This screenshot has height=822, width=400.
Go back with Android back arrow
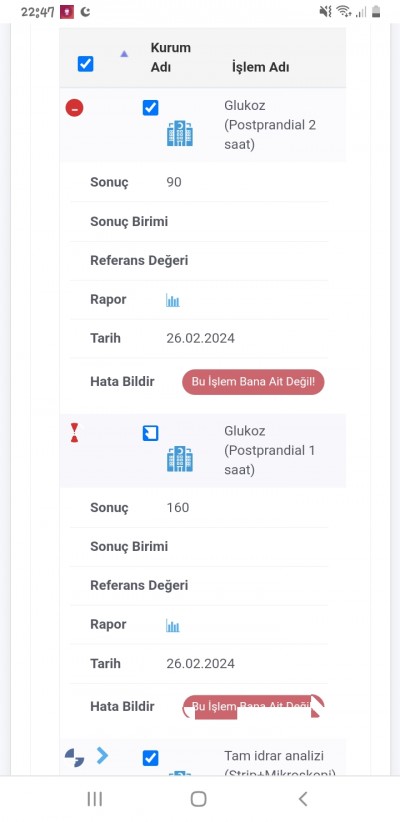(x=302, y=799)
